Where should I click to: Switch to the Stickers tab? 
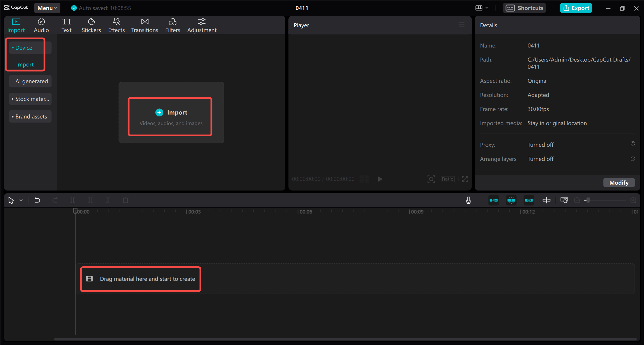point(91,25)
